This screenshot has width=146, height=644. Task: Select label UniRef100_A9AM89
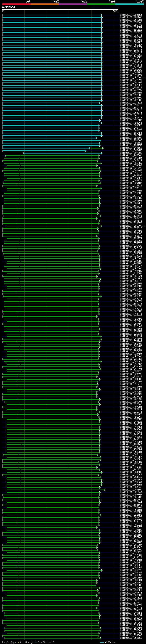[x=131, y=271]
